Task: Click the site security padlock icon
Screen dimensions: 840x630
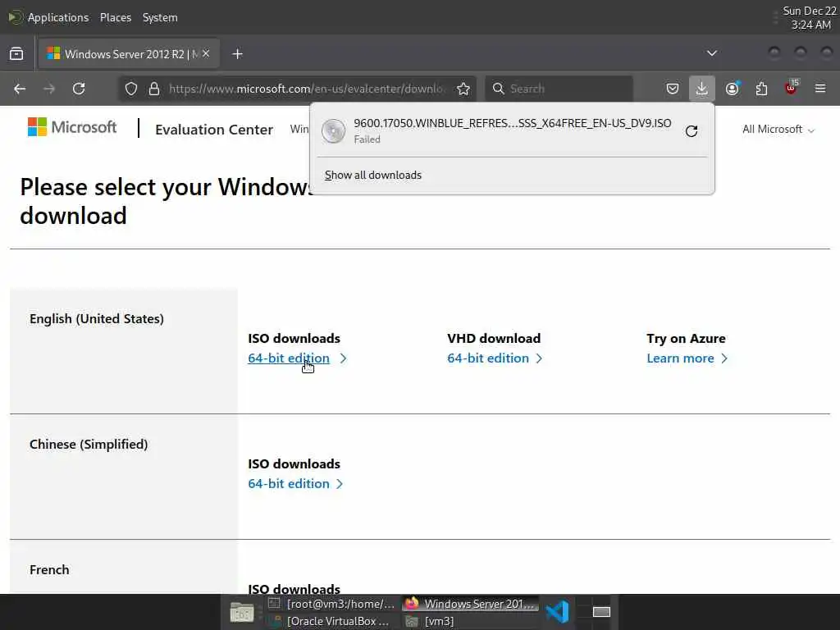Action: (x=154, y=89)
